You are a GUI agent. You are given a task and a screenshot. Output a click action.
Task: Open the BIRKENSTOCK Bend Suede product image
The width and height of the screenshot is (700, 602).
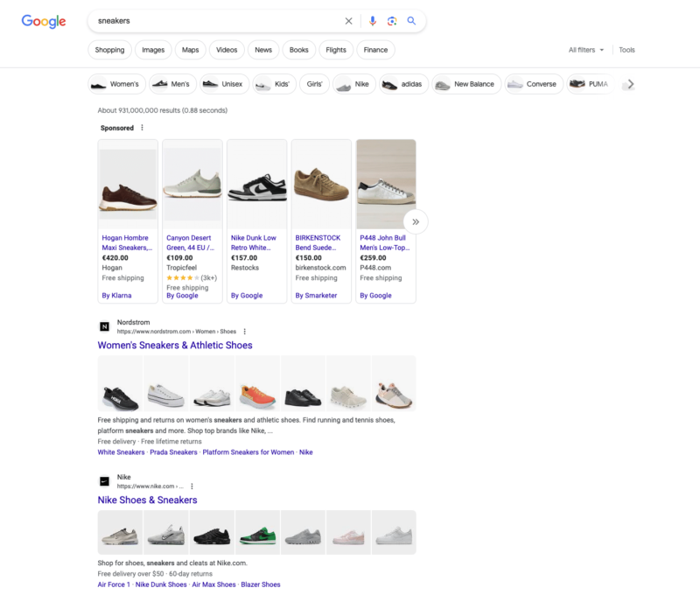coord(321,185)
